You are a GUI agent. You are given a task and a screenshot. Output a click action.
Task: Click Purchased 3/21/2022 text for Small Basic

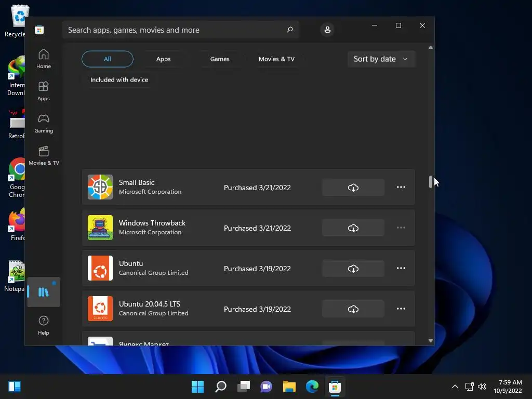pyautogui.click(x=257, y=188)
